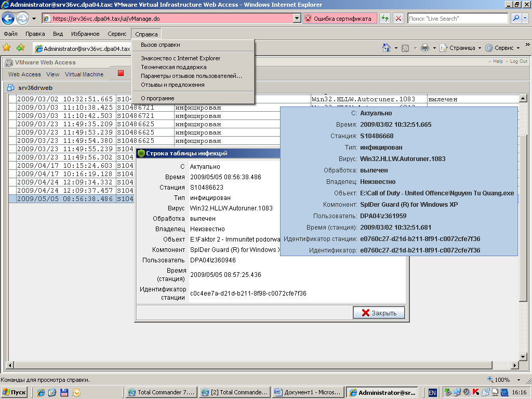The height and width of the screenshot is (399, 532).
Task: Click the Live Search input field
Action: pos(457,19)
